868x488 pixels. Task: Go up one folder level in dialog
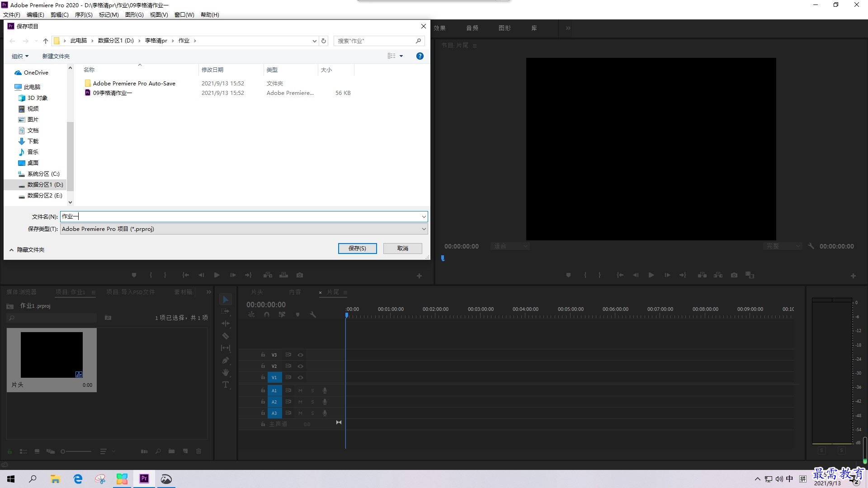(x=45, y=41)
